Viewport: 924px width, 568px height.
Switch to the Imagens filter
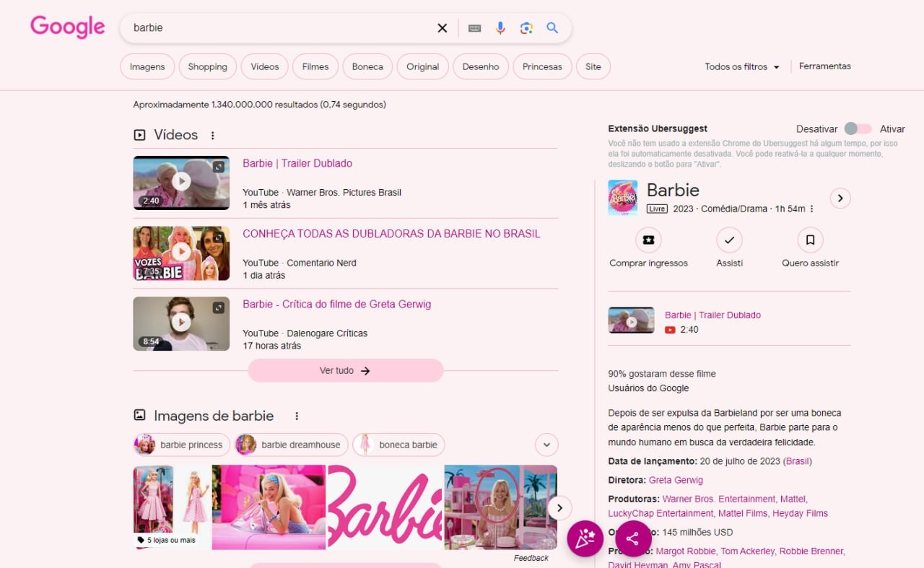click(x=147, y=66)
